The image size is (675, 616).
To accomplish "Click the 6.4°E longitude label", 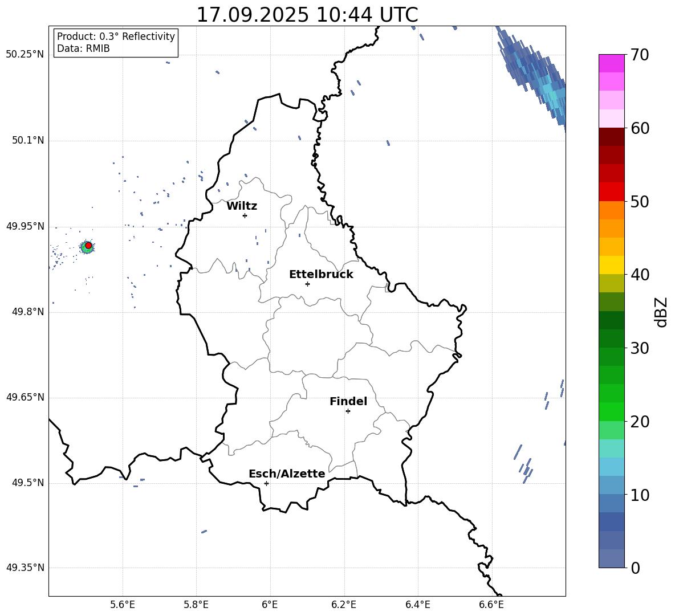I will tap(417, 605).
